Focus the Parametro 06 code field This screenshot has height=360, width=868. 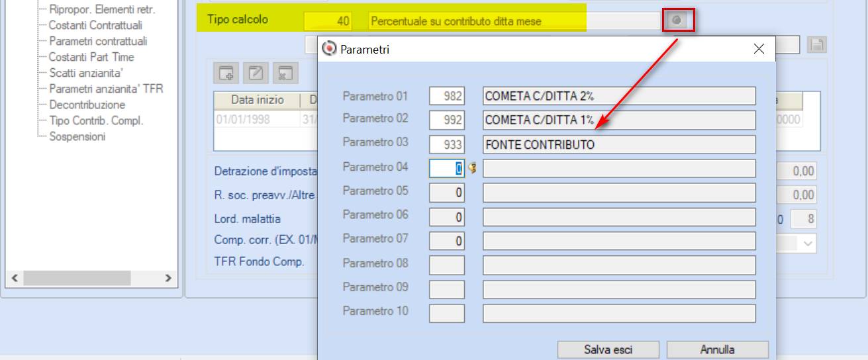(447, 216)
